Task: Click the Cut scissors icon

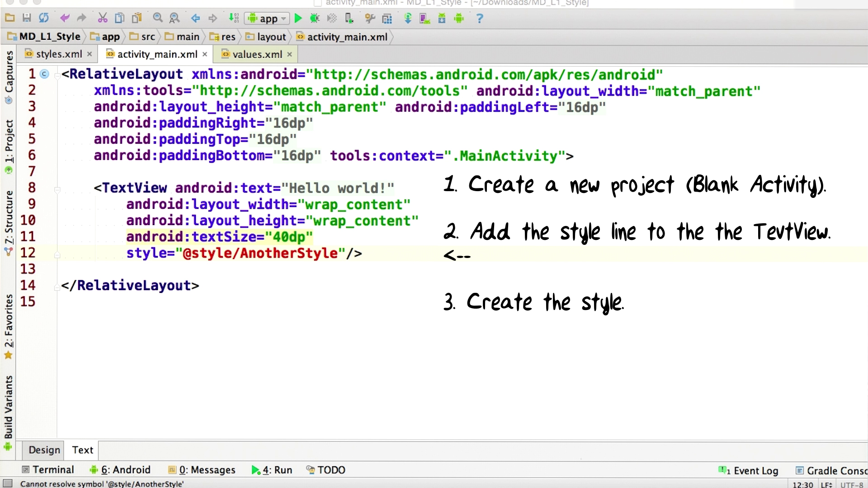Action: coord(103,18)
